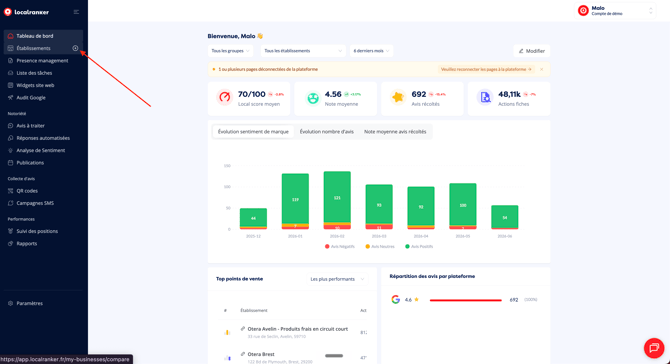Viewport: 670px width, 364px height.
Task: Open the Otera Brest establishment link
Action: 261,354
